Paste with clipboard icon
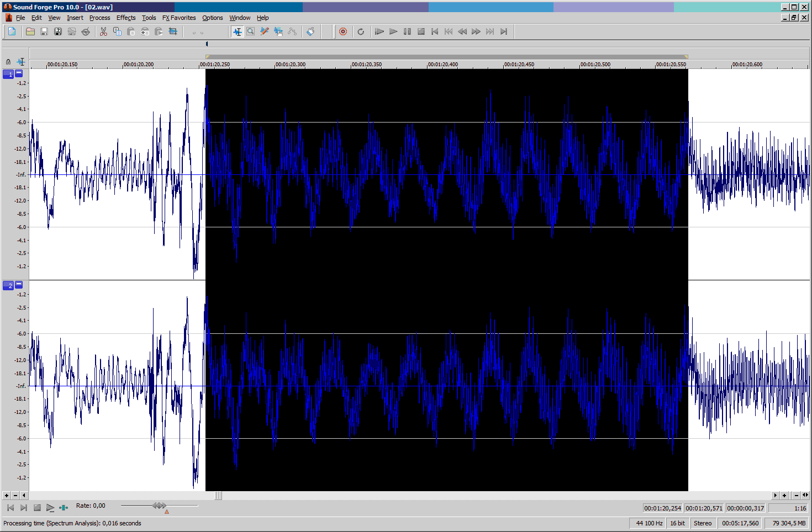The image size is (812, 532). pos(131,31)
